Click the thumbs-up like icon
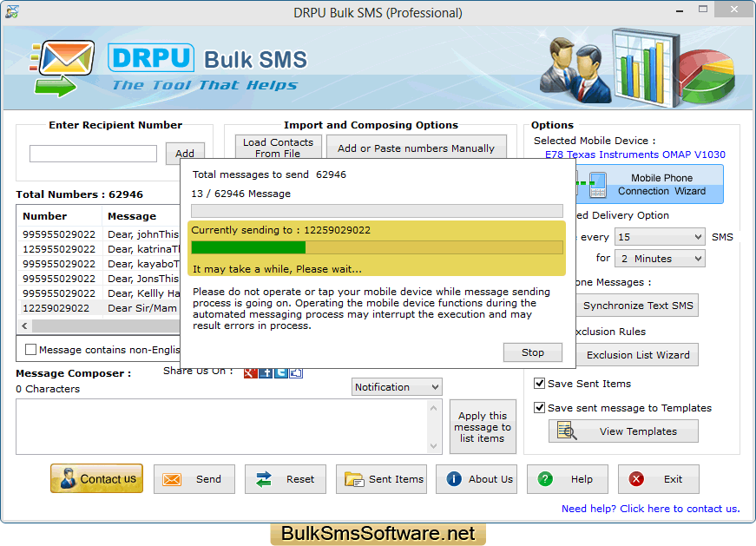The image size is (756, 546). [296, 373]
